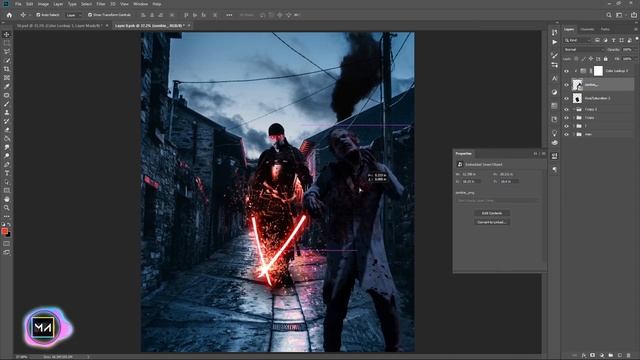Hide the group named 1

coord(566,126)
